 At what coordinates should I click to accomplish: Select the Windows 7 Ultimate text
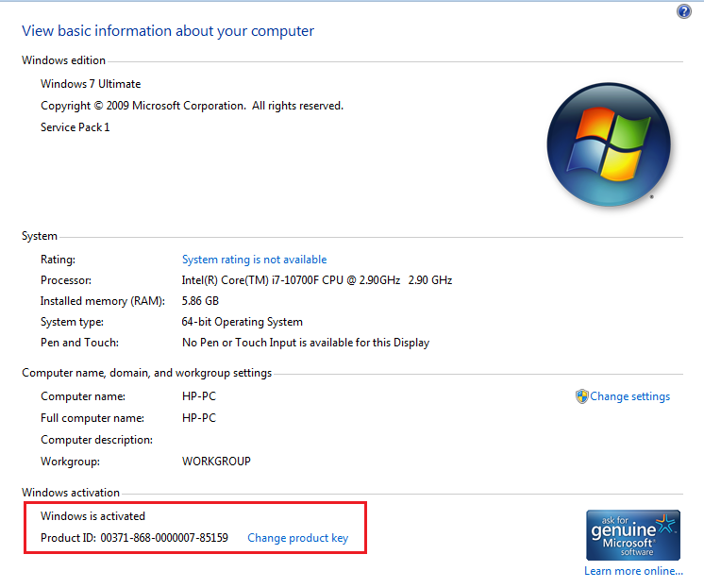point(91,84)
